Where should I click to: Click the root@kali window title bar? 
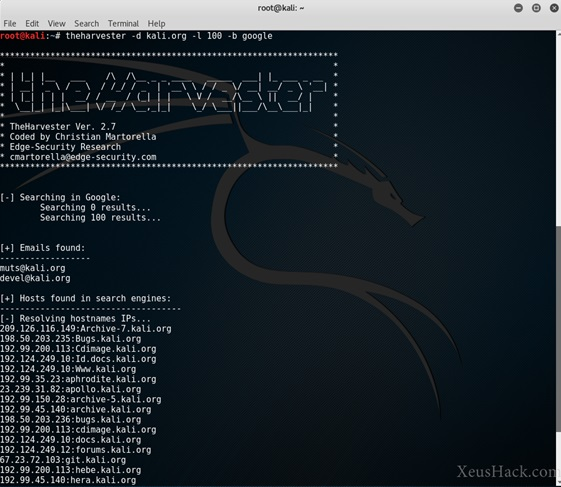click(x=280, y=8)
